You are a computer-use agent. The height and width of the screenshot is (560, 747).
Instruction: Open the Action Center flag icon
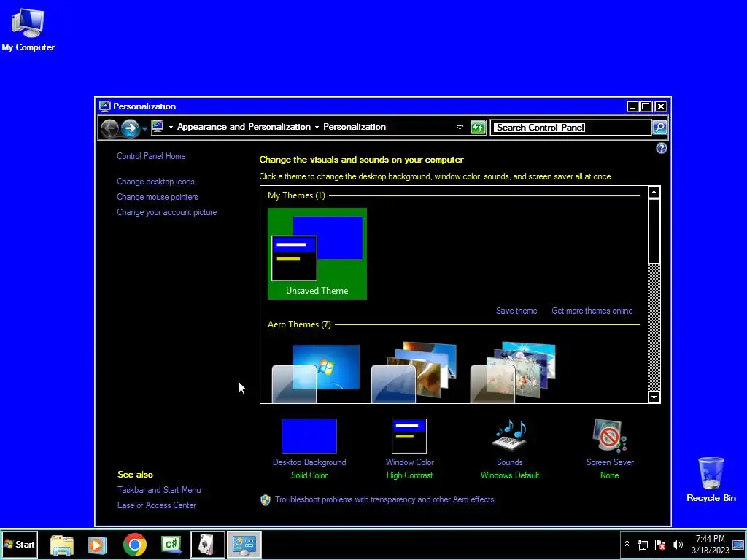coord(660,545)
